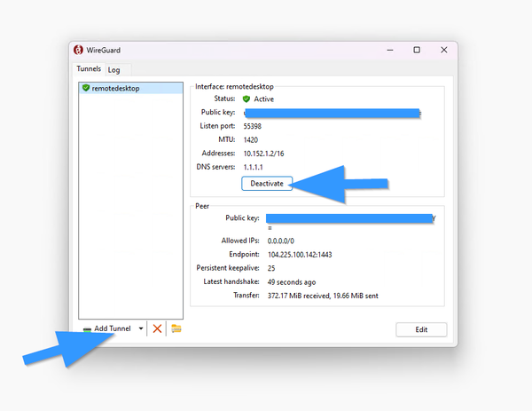Screen dimensions: 532x411
Task: Expand the Add Tunnel dropdown arrow
Action: point(141,328)
